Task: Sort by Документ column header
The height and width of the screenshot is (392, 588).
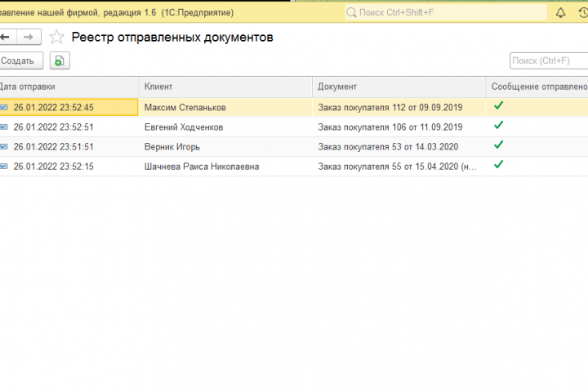Action: coord(399,87)
